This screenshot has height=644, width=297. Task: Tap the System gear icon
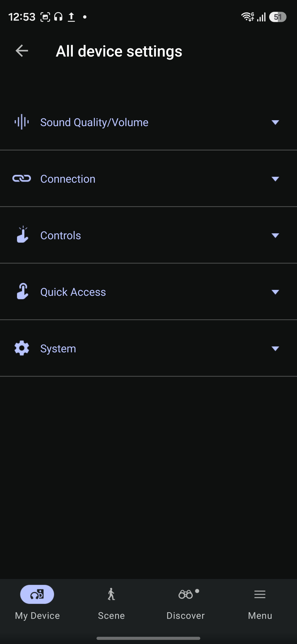pos(22,348)
